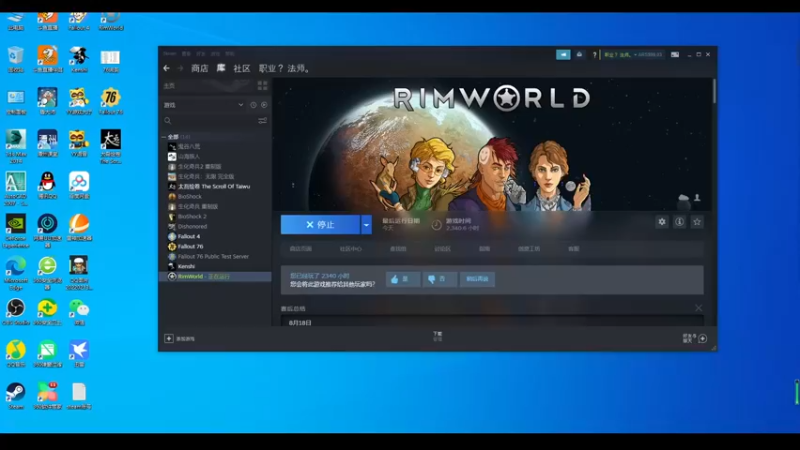Go forward with the Steam forward arrow
This screenshot has height=450, width=800.
(180, 68)
